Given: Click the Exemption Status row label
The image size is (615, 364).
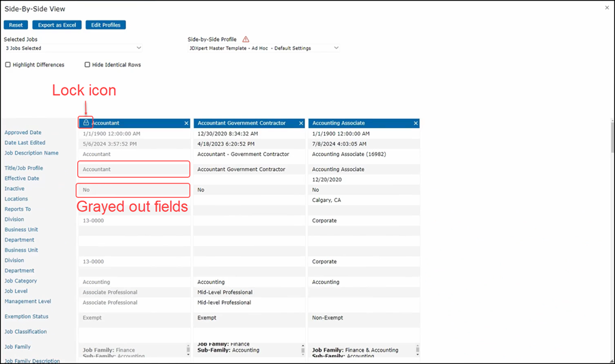Looking at the screenshot, I should [27, 317].
